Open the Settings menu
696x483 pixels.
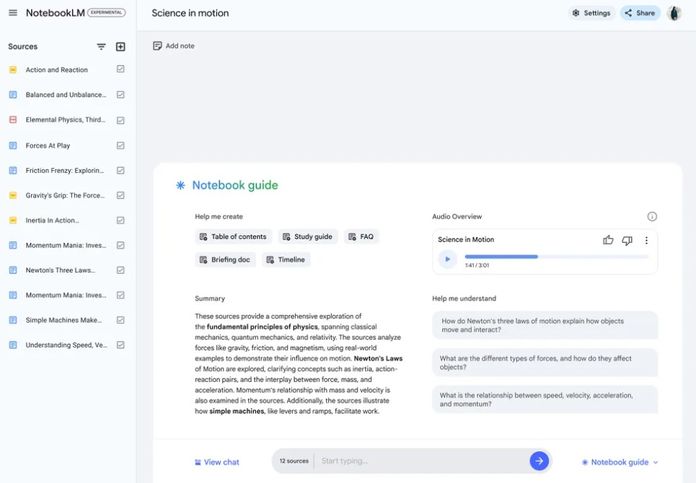point(591,13)
